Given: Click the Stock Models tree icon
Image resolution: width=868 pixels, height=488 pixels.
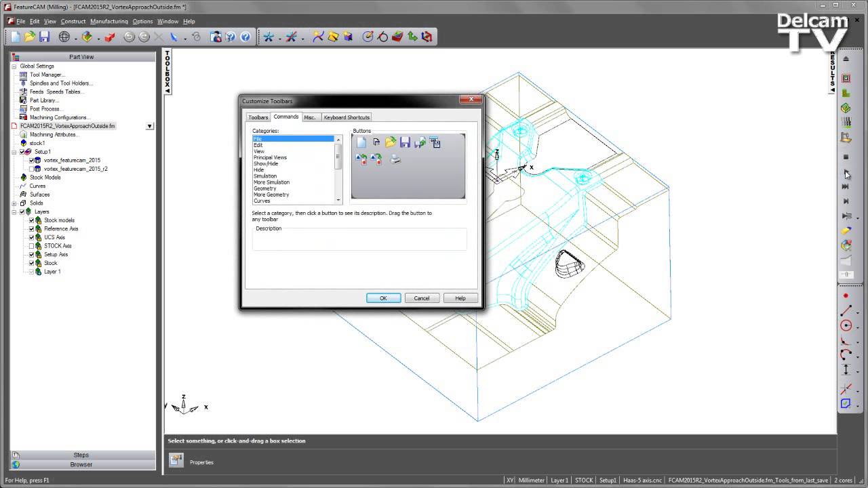Looking at the screenshot, I should [x=23, y=177].
